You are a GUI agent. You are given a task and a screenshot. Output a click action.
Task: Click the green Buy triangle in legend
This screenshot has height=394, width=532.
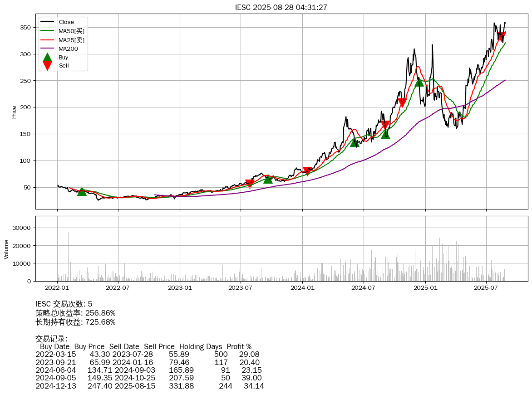point(47,58)
